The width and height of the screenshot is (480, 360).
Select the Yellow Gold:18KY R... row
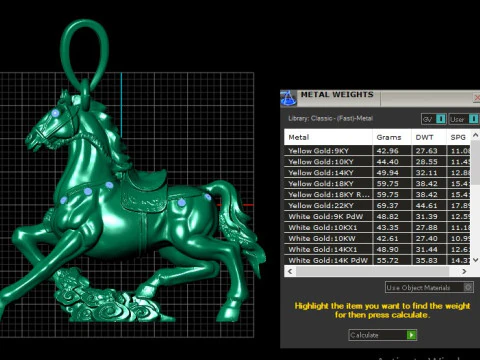377,195
